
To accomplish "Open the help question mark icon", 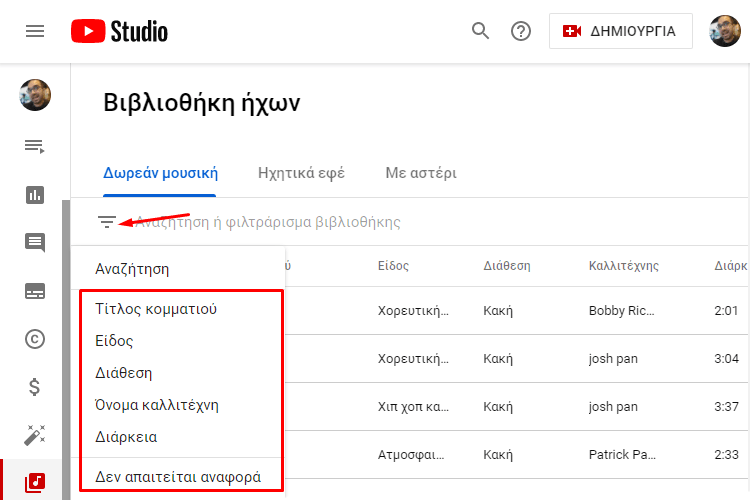I will click(521, 31).
